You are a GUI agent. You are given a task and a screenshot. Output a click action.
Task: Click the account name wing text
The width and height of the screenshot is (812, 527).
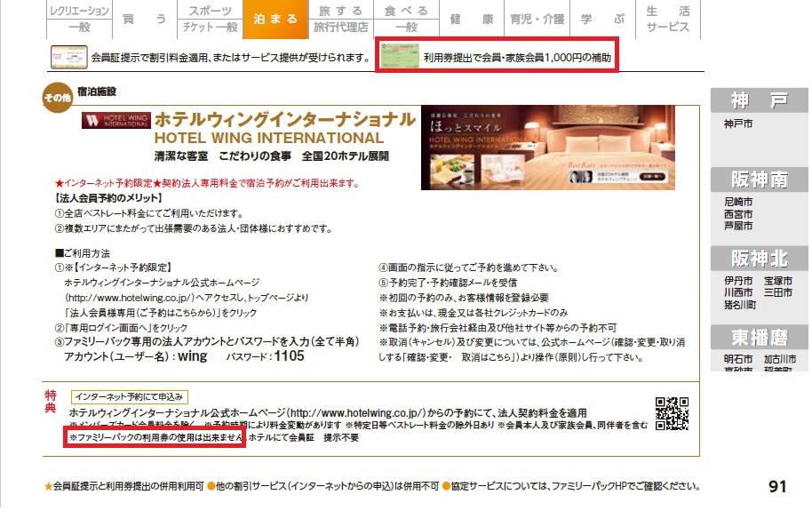[x=192, y=356]
